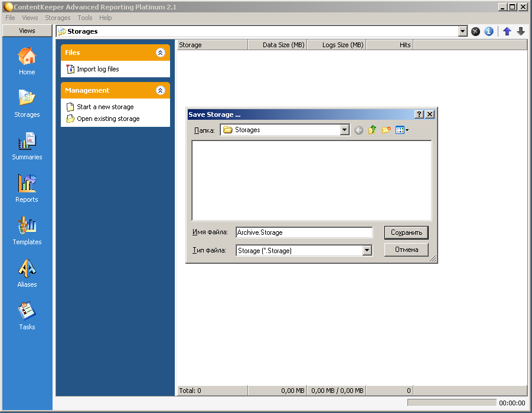
Task: Click the 00:00:00 timer text
Action: (512, 403)
